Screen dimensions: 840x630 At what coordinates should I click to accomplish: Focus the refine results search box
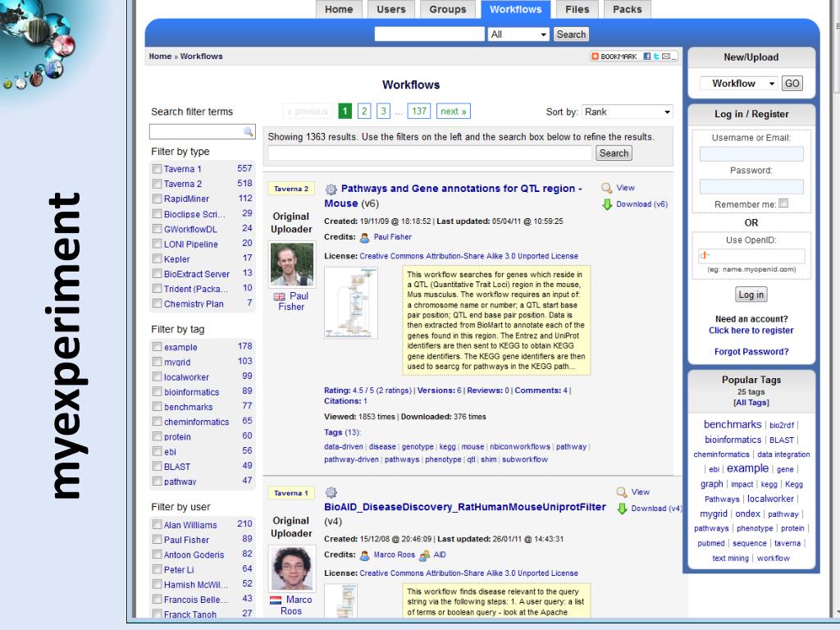[x=430, y=153]
